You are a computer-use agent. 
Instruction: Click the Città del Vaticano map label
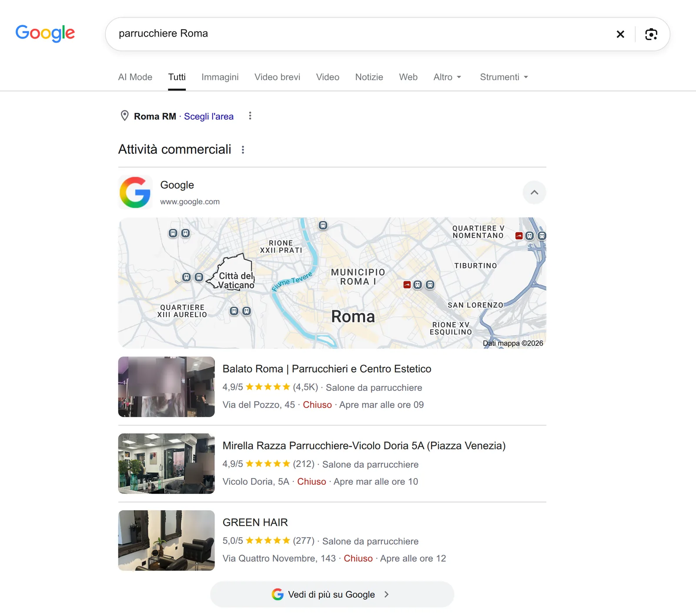pyautogui.click(x=236, y=281)
